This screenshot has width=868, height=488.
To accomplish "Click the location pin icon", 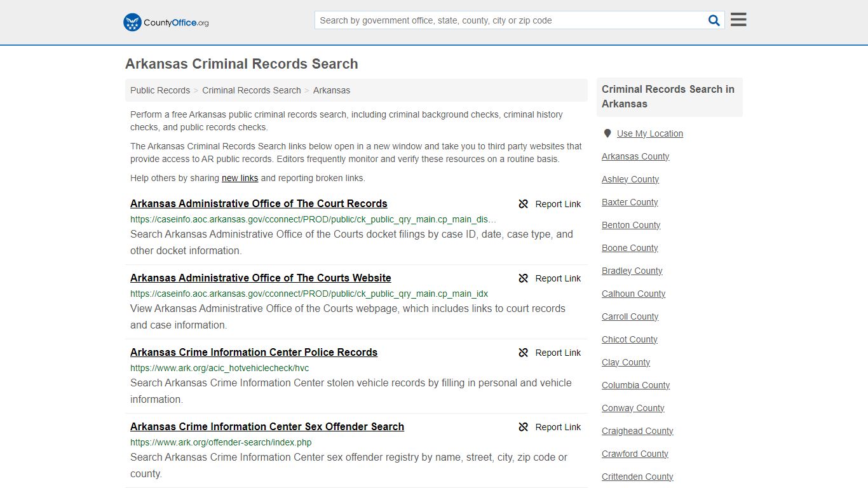I will click(x=607, y=133).
